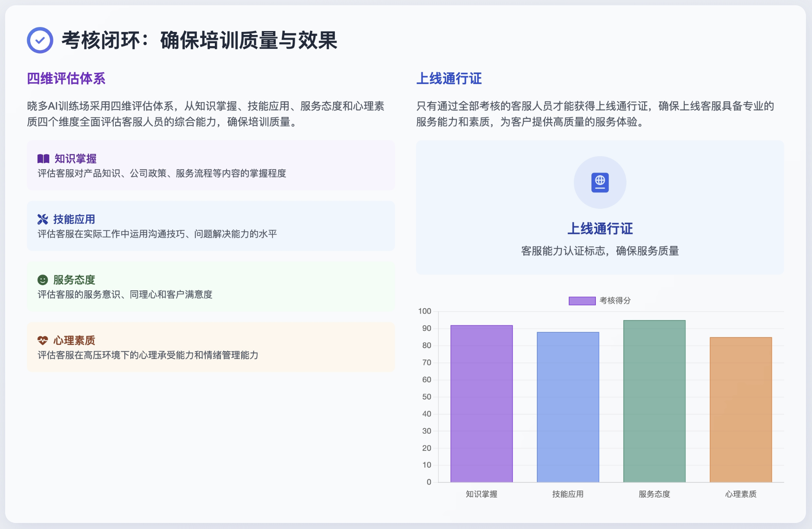
Task: Open the 四维评估体系 heading link
Action: click(x=66, y=79)
